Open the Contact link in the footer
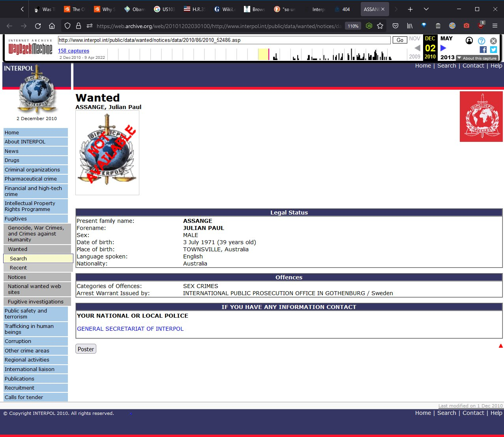Image resolution: width=504 pixels, height=437 pixels. 473,413
